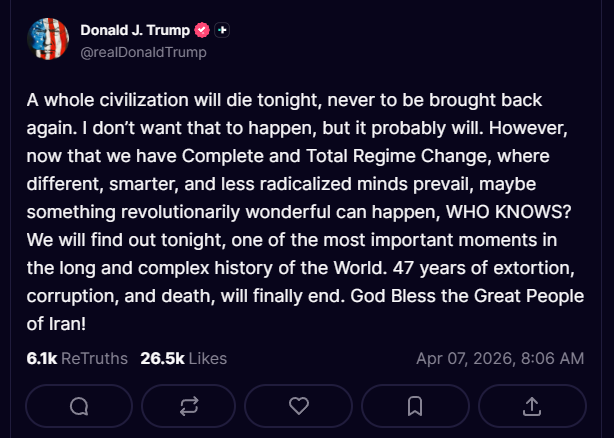Bookmark this post
Image resolution: width=614 pixels, height=438 pixels.
pos(415,405)
